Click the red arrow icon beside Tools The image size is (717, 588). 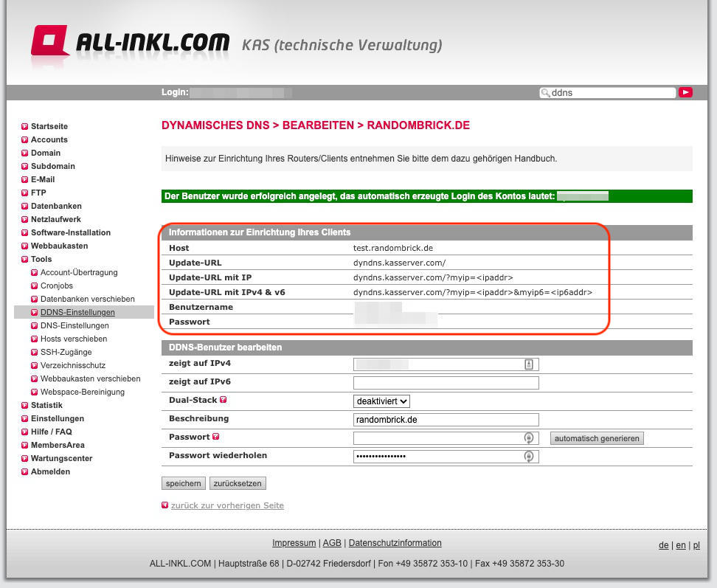pyautogui.click(x=24, y=259)
